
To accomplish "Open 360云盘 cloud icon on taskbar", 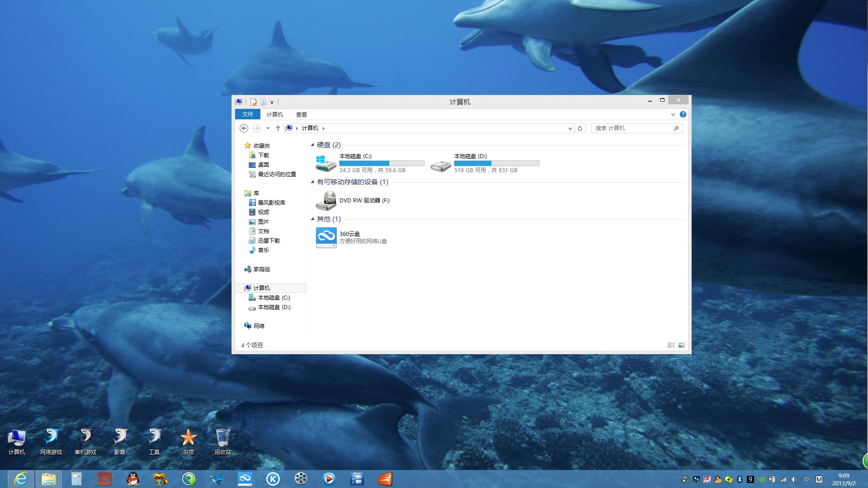I will (245, 479).
